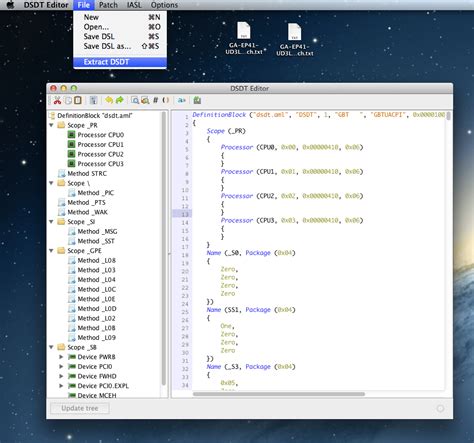Choose New from the File menu

click(x=120, y=17)
